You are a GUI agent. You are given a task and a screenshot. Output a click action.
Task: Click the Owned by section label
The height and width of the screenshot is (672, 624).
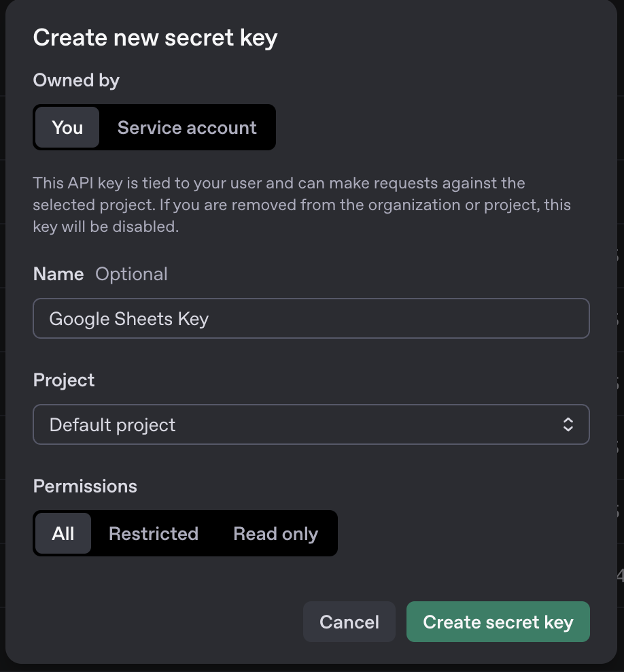tap(75, 80)
